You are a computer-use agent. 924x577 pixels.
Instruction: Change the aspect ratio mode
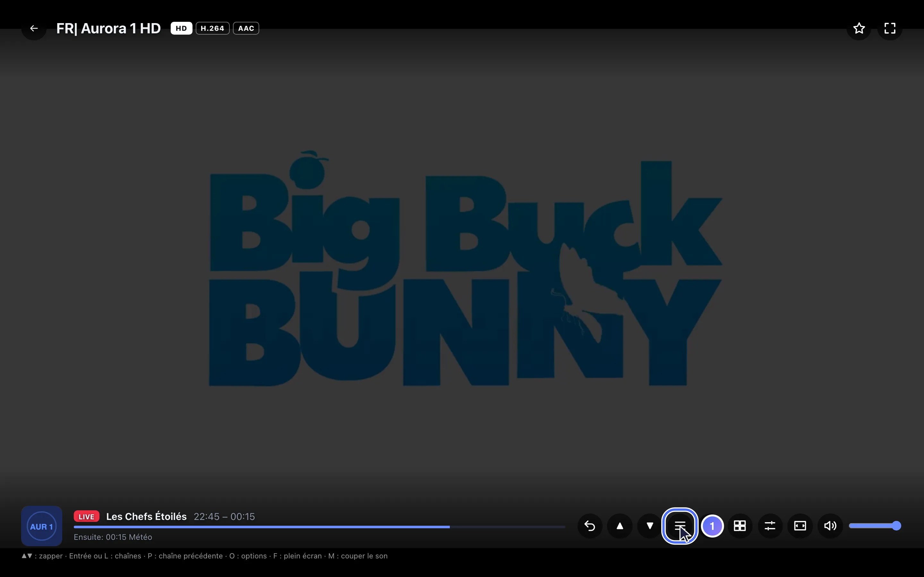(x=800, y=526)
